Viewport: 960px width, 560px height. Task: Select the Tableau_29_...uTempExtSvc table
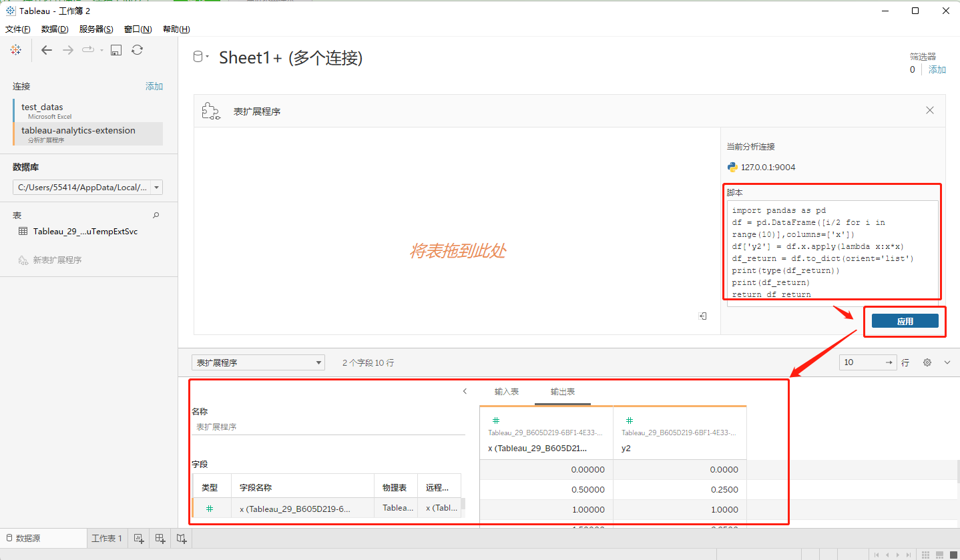tap(85, 232)
